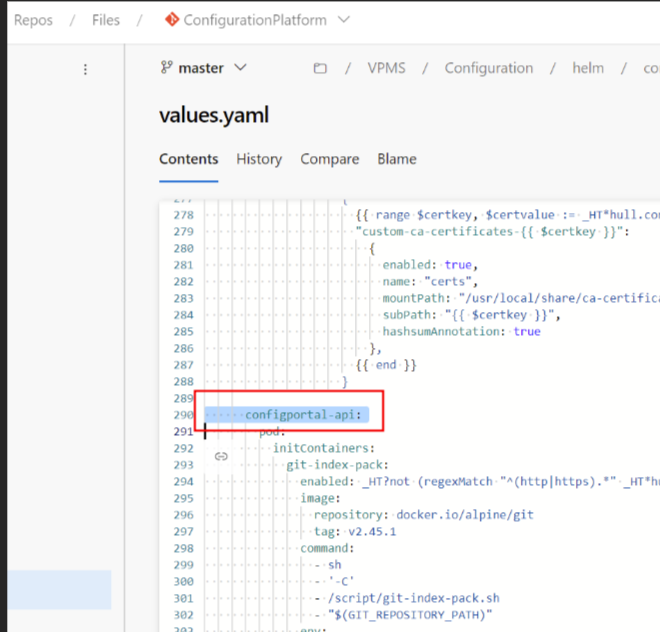Screen dimensions: 660x632
Task: Click the values.yaml file title
Action: click(214, 115)
